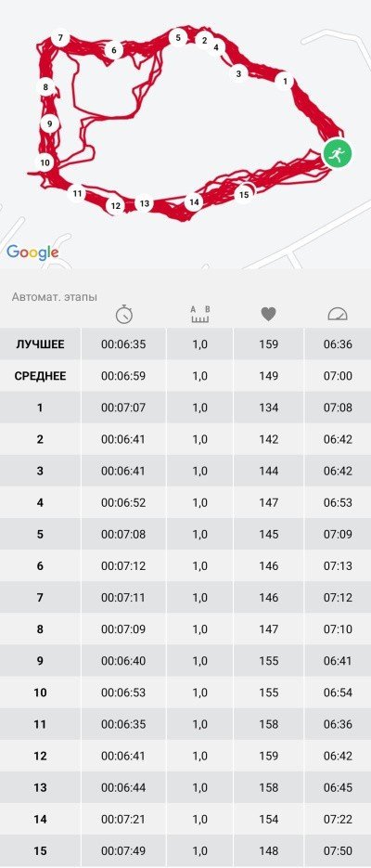Select the СРЕДНЕЕ average lap row
The height and width of the screenshot is (868, 371).
click(185, 376)
